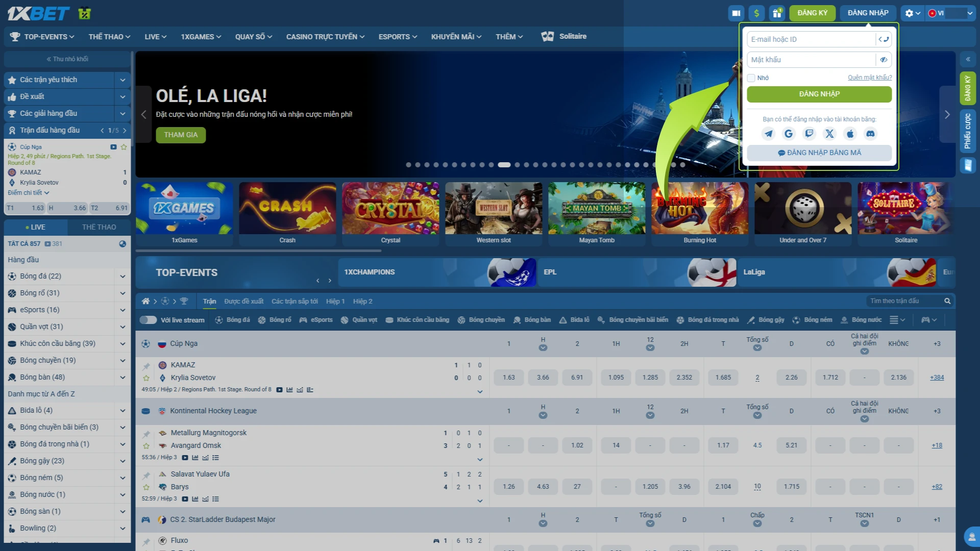Click the search magnifier in match finder
The height and width of the screenshot is (551, 980).
(x=947, y=301)
